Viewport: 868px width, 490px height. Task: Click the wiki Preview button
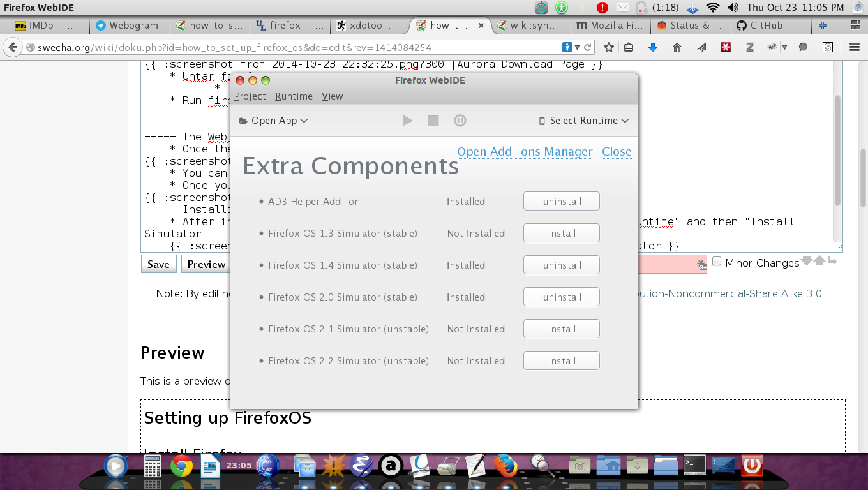[x=206, y=264]
